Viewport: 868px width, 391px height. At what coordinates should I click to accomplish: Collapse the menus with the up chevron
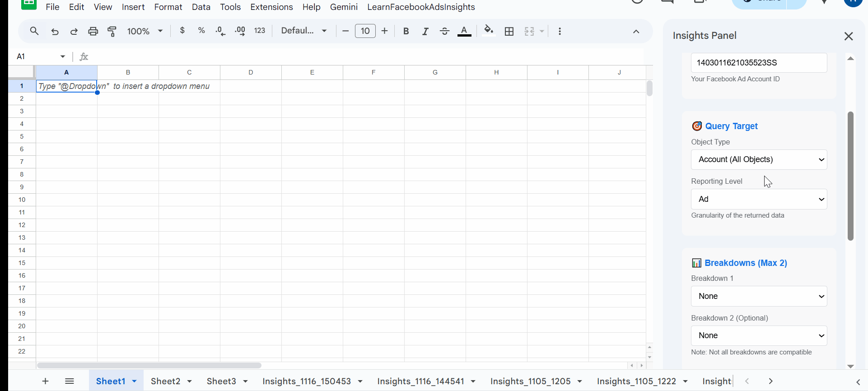click(x=636, y=31)
